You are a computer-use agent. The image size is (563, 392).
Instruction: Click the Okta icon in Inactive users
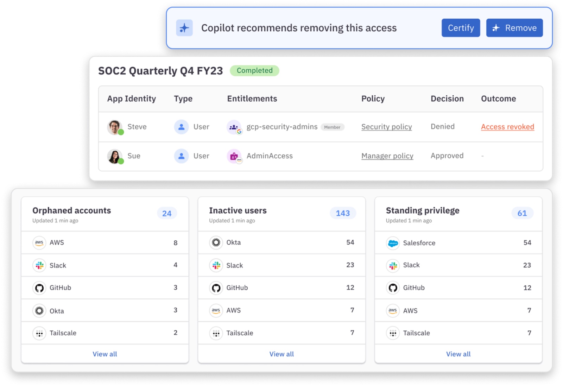coord(216,242)
